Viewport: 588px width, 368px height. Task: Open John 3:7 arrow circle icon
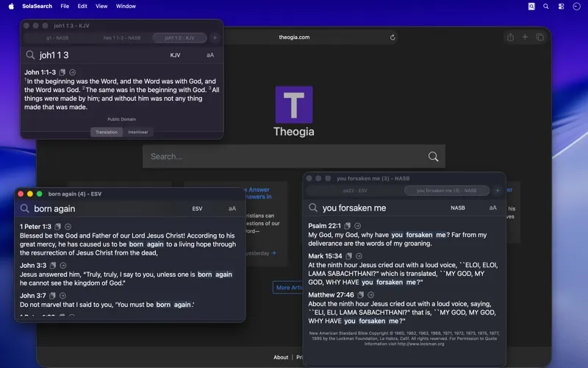[x=62, y=296]
